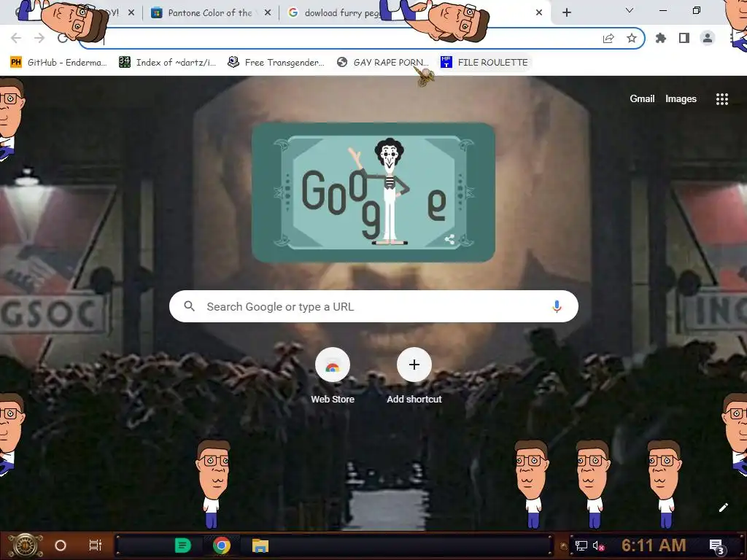Open the notification center showing 3
The height and width of the screenshot is (560, 747).
717,546
